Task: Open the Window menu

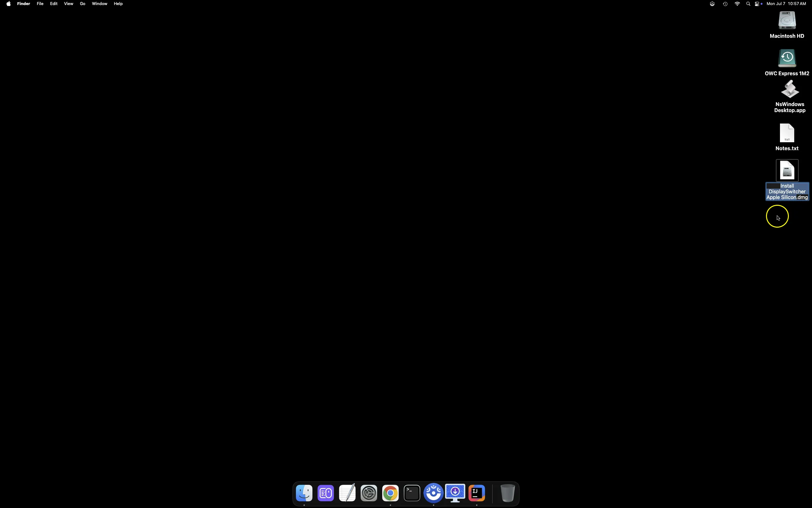Action: pos(100,4)
